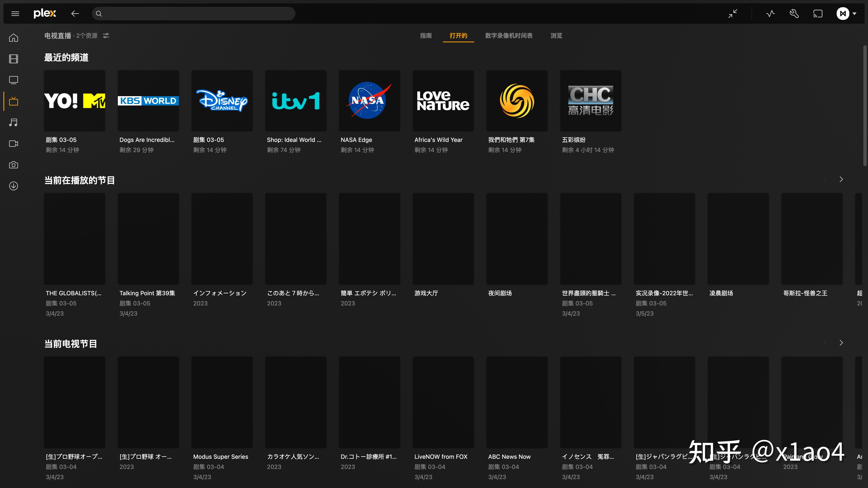
Task: Play the NASA Edge channel thumbnail
Action: pos(369,100)
